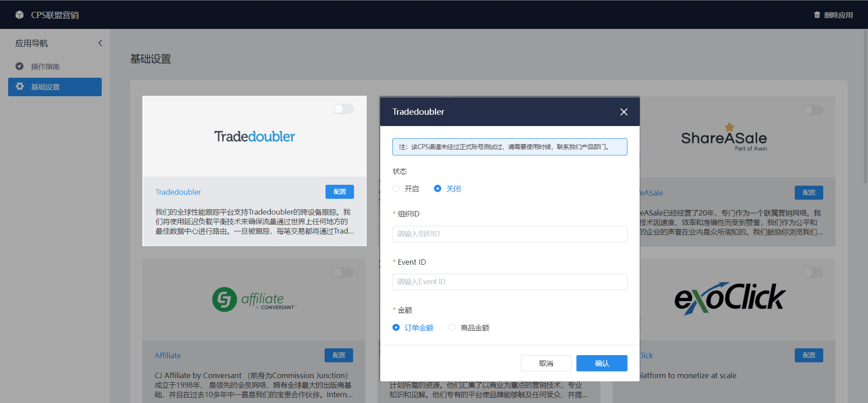Focus the Event ID input field
This screenshot has height=403, width=868.
point(509,282)
